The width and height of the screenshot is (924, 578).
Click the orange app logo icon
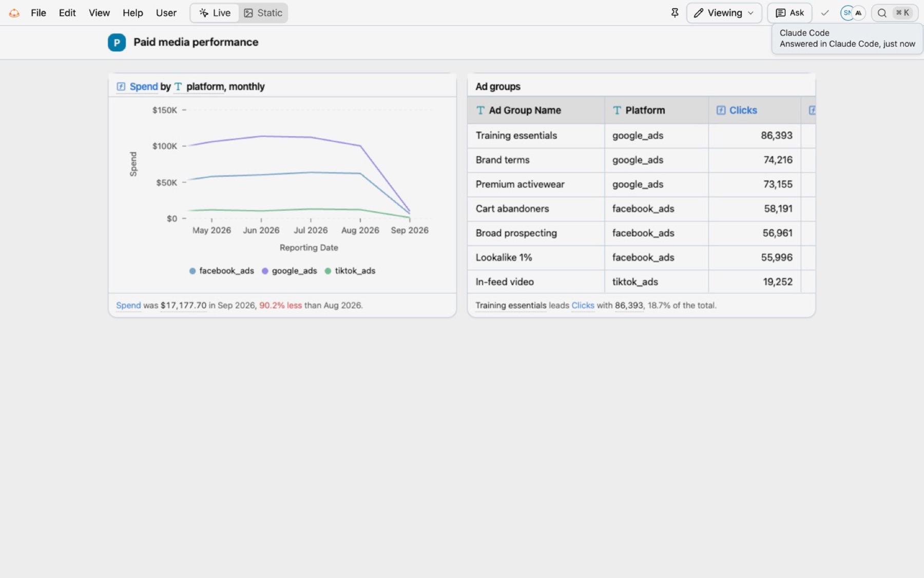[14, 13]
